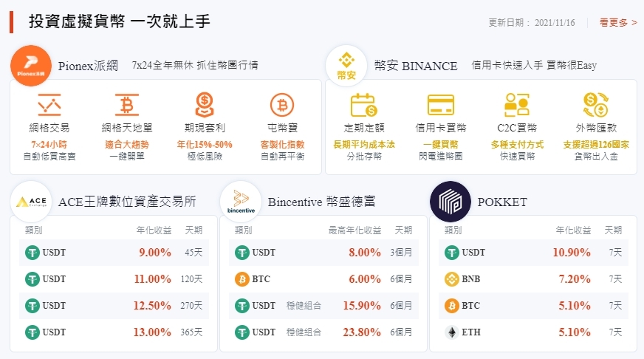The height and width of the screenshot is (359, 644).
Task: Click the 期現套利 arbitrage icon
Action: tap(204, 104)
